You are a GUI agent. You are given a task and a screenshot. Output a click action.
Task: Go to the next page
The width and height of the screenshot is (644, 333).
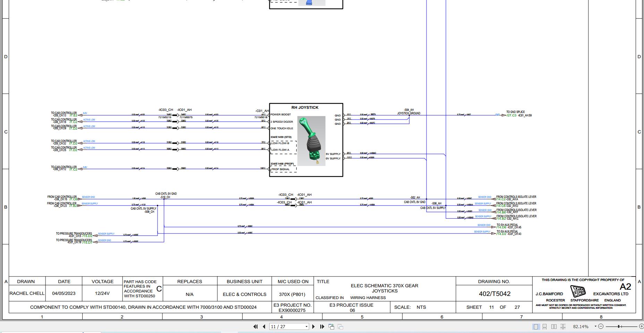(314, 326)
